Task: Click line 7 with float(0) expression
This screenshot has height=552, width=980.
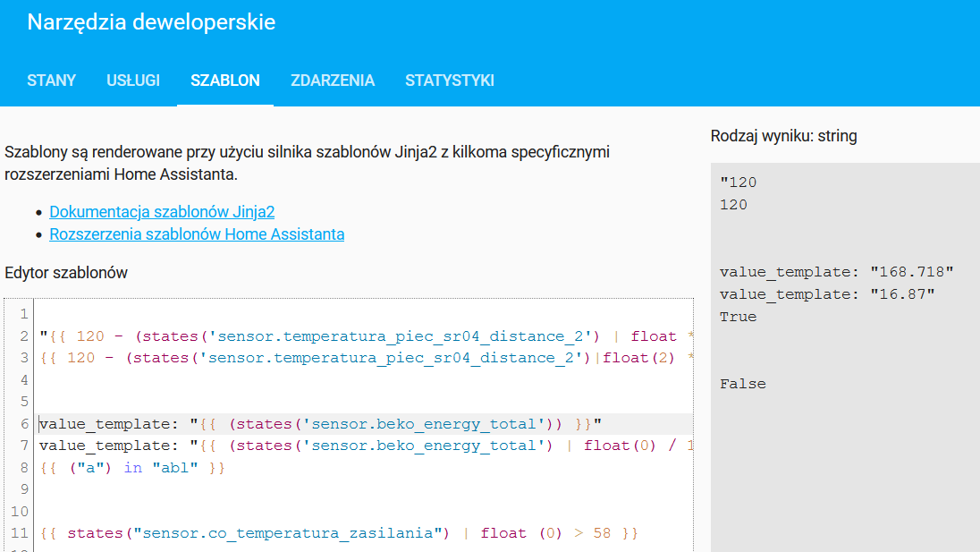Action: [x=358, y=446]
